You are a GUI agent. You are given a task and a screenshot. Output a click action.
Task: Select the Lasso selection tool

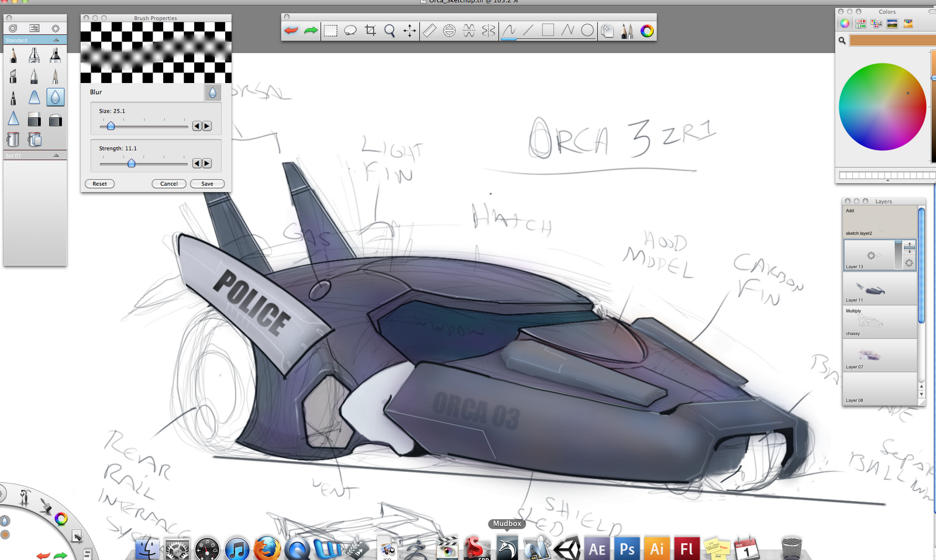click(350, 30)
